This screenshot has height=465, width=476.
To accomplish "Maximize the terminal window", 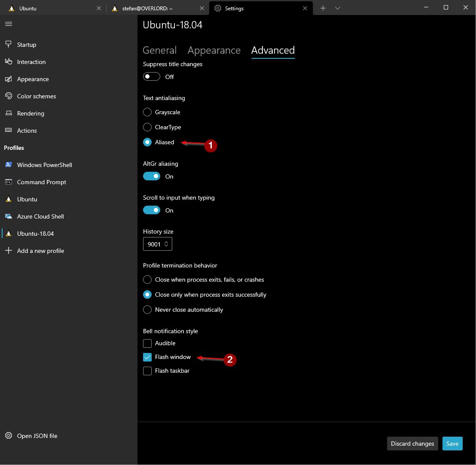I will pos(445,7).
